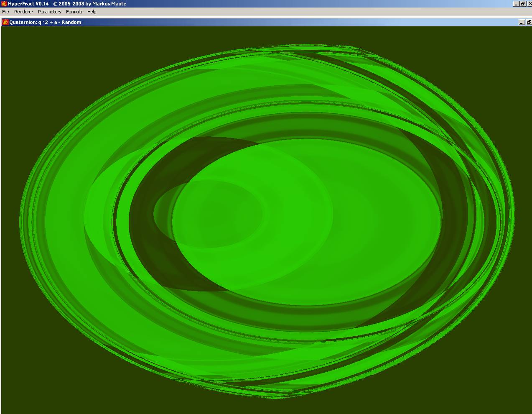This screenshot has height=414, width=532.
Task: Minimize the main HyperFract window
Action: 516,4
